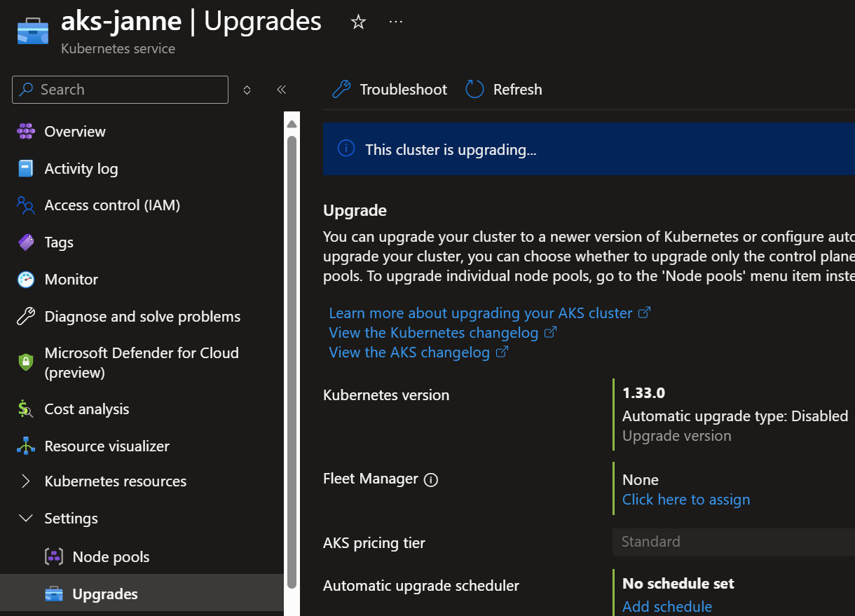Click the Fleet Manager info icon

tap(432, 480)
